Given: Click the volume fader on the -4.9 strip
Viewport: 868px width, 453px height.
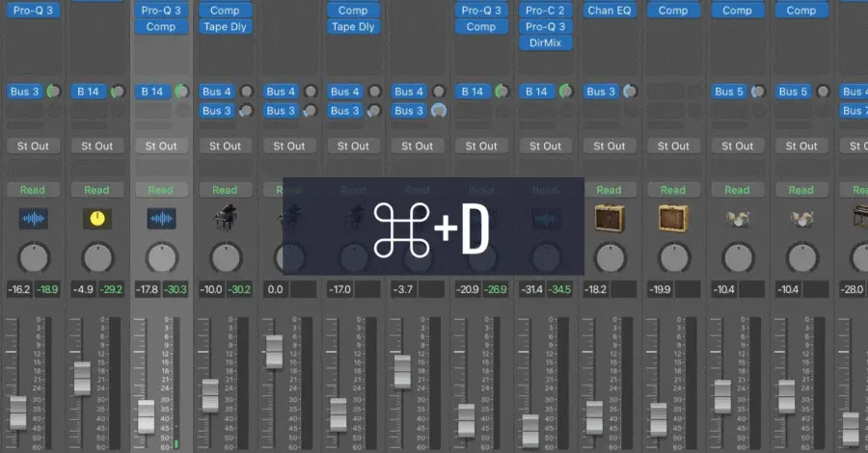Looking at the screenshot, I should (x=82, y=379).
